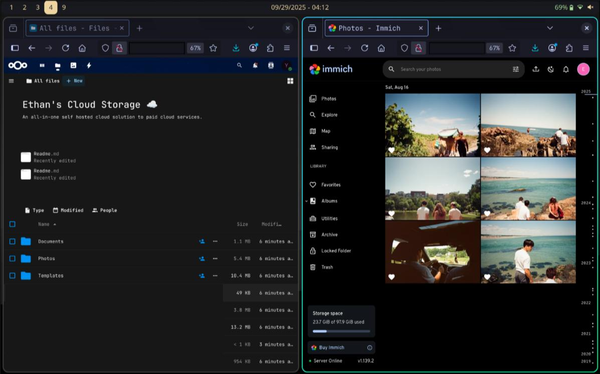Screen dimensions: 600x374
Task: Open the Documents folder
Action: (51, 242)
